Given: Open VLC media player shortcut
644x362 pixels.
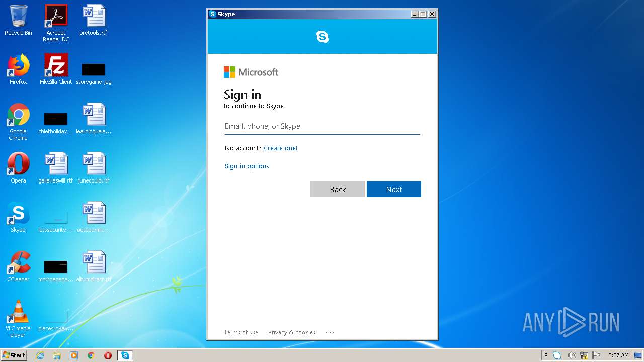Looking at the screenshot, I should (18, 319).
